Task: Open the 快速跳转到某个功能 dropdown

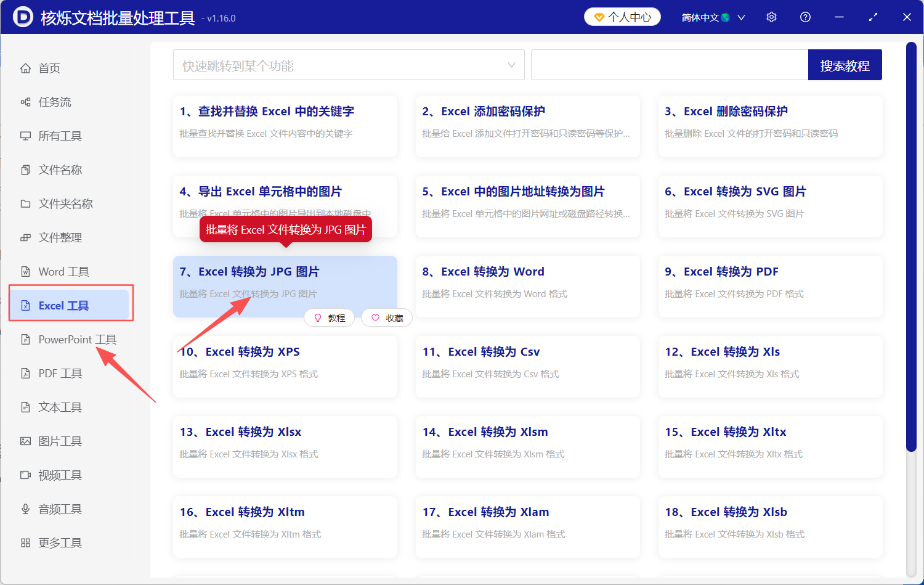Action: coord(348,65)
